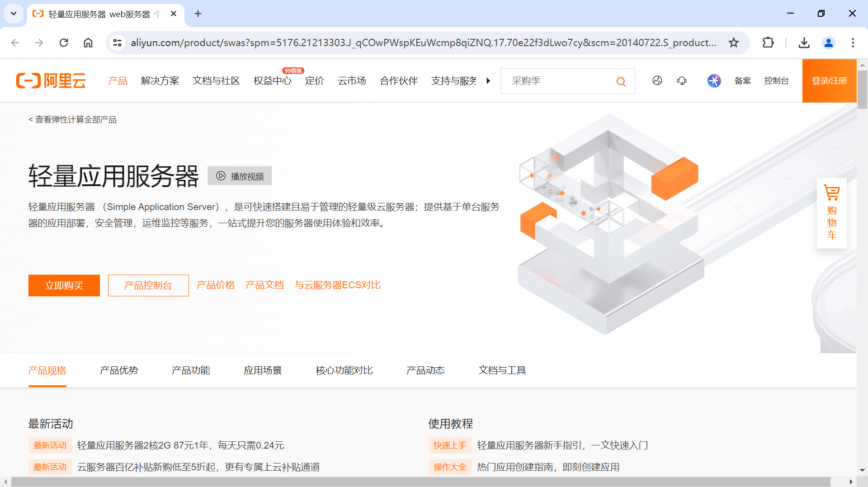Reload the current page
This screenshot has height=487, width=868.
[64, 42]
